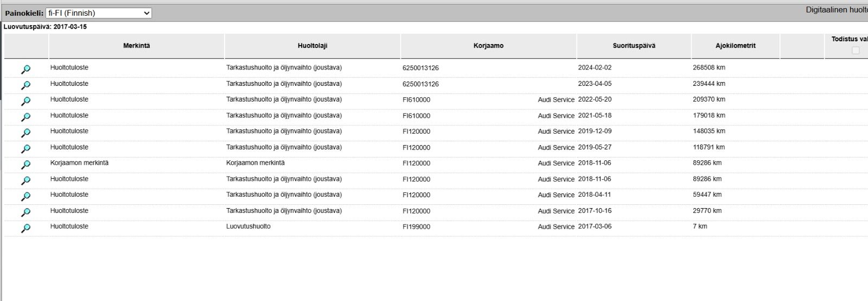The height and width of the screenshot is (301, 868).
Task: Inspect the 179018 km service record
Action: pyautogui.click(x=25, y=117)
